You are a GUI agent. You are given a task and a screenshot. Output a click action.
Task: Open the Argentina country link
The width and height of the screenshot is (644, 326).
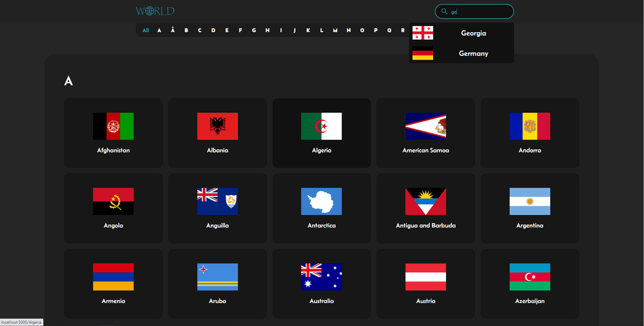[x=530, y=208]
